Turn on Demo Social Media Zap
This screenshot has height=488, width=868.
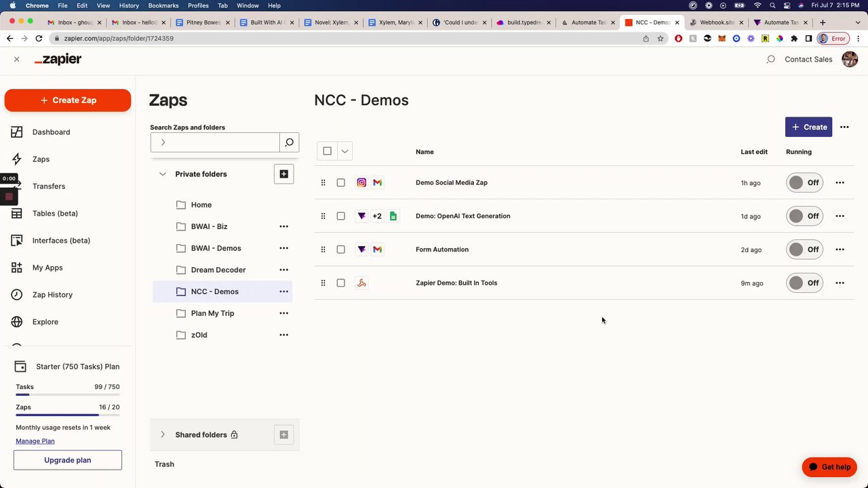804,182
